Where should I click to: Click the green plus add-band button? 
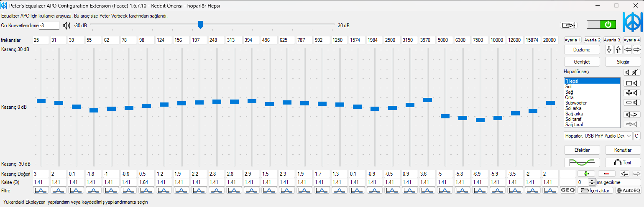point(586,174)
